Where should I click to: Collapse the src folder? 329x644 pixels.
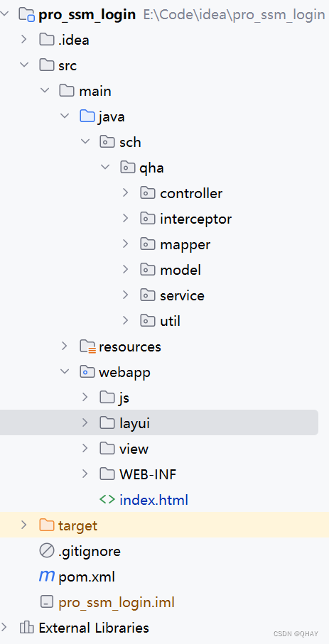pos(24,65)
